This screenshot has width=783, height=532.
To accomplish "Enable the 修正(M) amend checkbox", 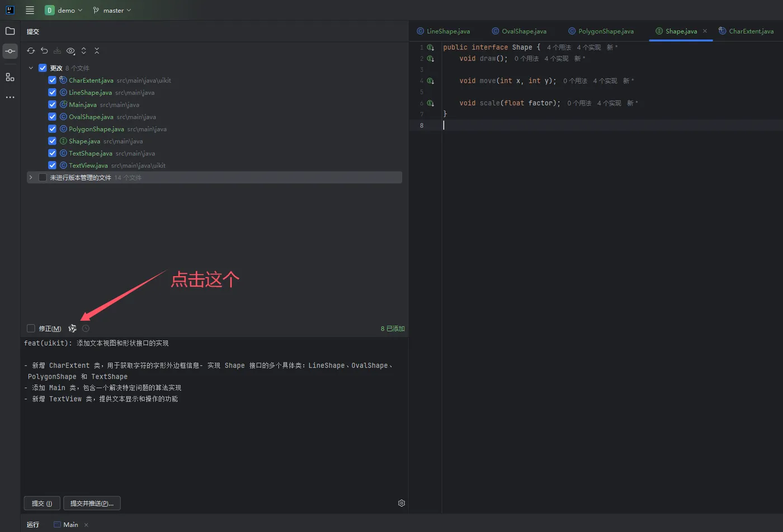I will point(31,329).
